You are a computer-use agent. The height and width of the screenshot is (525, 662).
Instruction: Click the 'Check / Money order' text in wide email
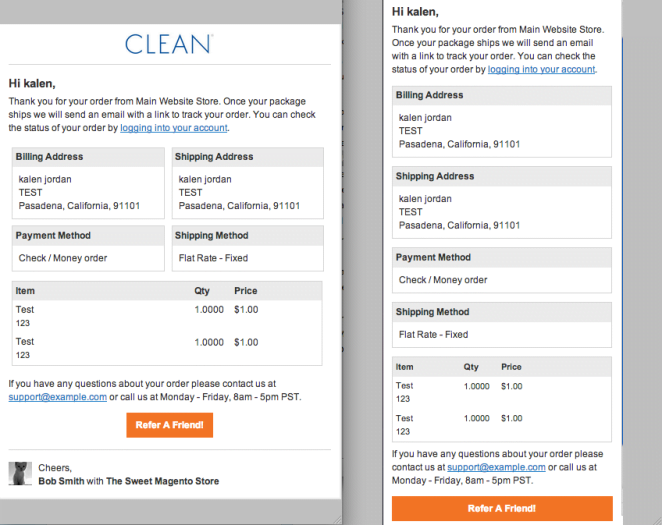point(63,258)
